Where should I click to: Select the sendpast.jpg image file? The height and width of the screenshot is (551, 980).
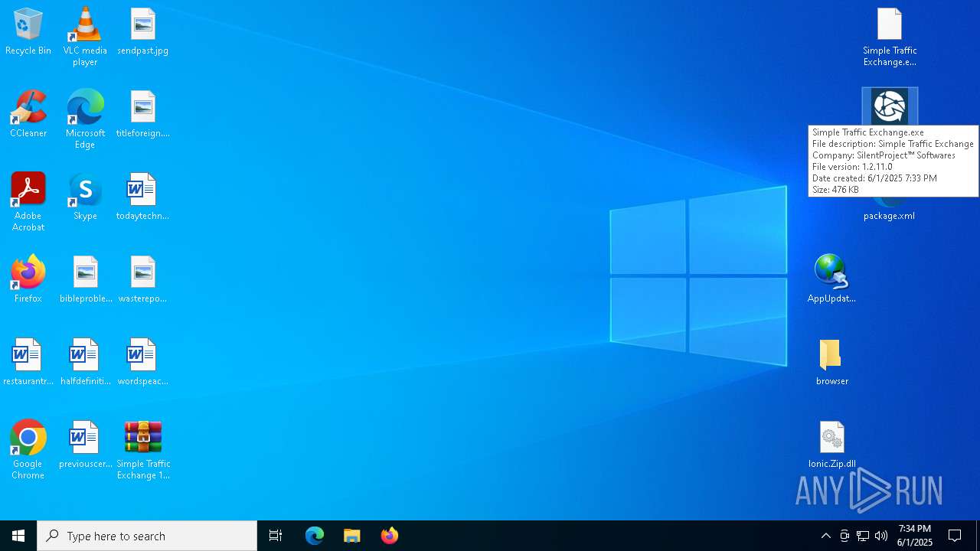point(143,32)
